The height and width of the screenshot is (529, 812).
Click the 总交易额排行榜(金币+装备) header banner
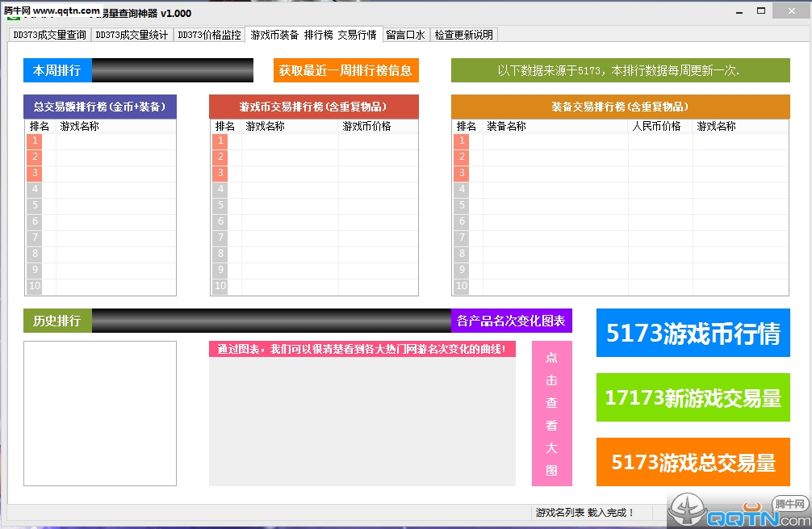(x=100, y=107)
